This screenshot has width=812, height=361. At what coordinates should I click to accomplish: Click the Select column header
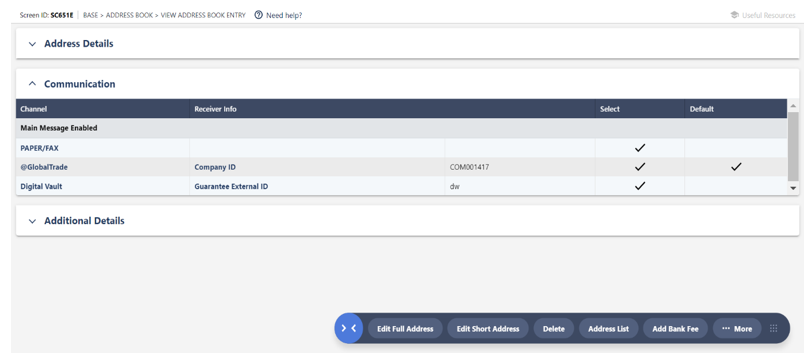pyautogui.click(x=640, y=109)
